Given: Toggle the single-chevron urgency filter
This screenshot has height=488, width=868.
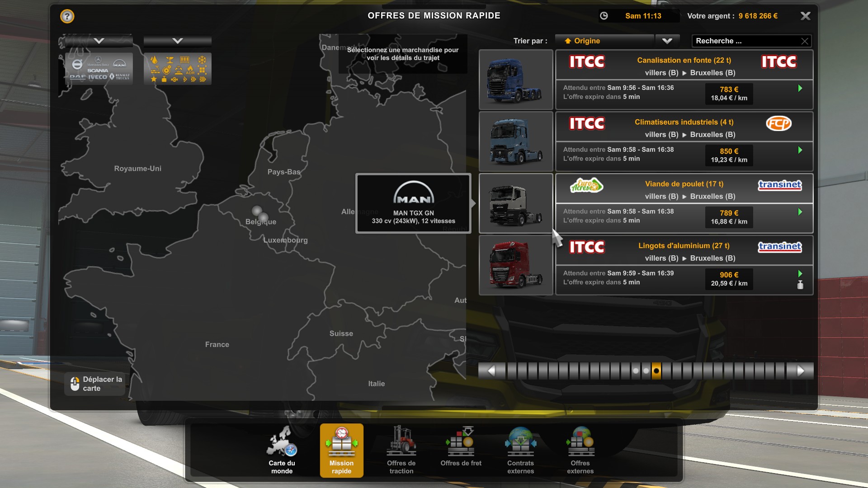Looking at the screenshot, I should pyautogui.click(x=184, y=79).
